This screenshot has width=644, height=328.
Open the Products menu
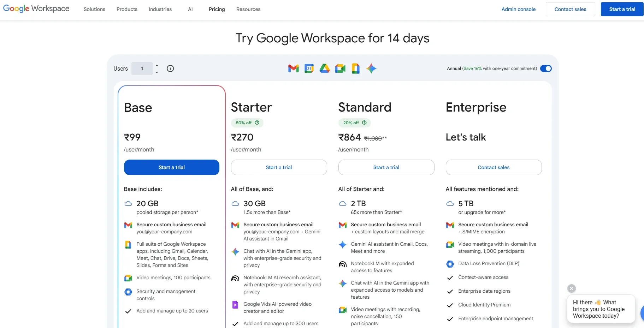[x=127, y=9]
